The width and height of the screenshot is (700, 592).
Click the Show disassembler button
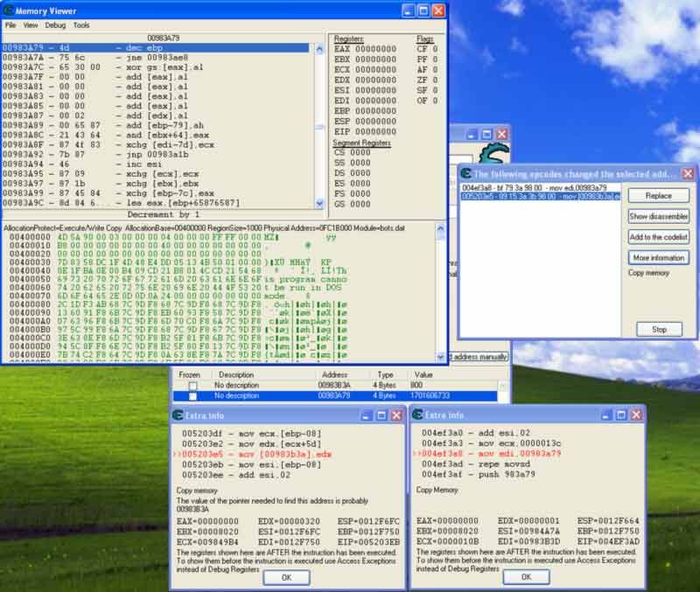659,216
